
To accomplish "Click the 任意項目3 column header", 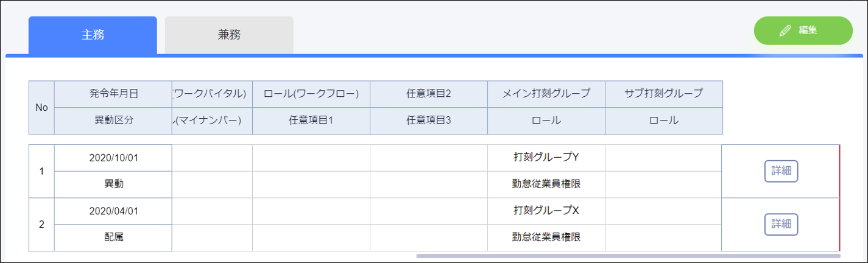I will pos(428,121).
